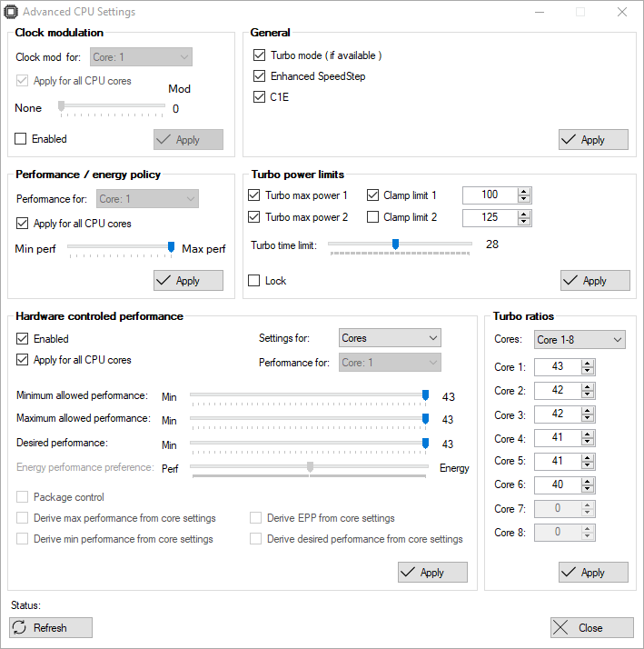The height and width of the screenshot is (649, 644).
Task: Click the Turbo time limit slider handle
Action: 395,245
